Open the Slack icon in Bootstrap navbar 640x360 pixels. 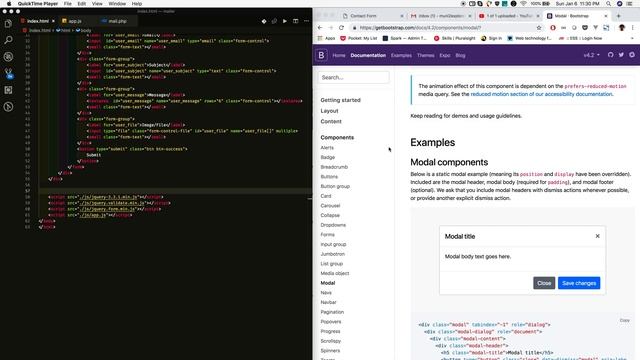pos(632,55)
